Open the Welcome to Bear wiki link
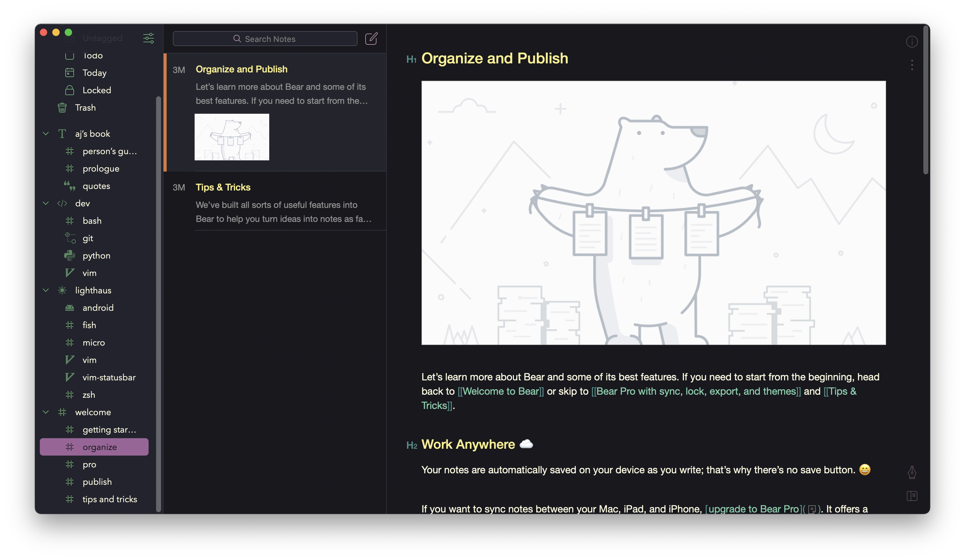 [x=501, y=391]
